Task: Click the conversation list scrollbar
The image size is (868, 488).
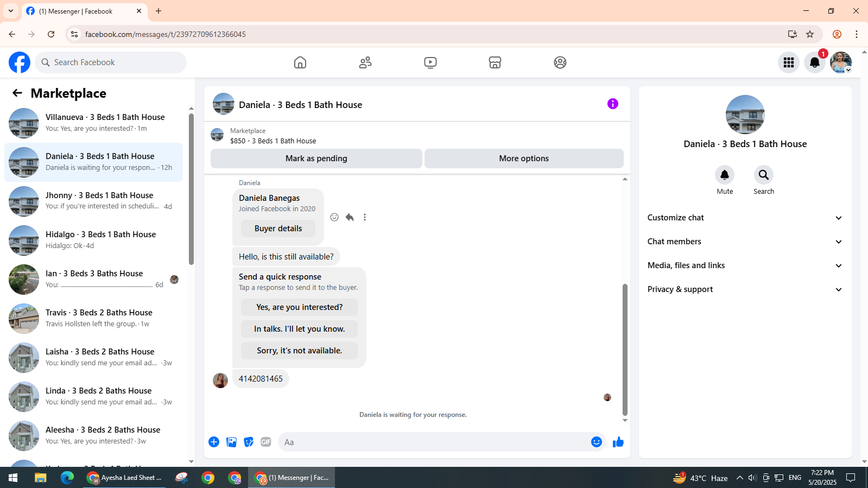Action: pos(191,189)
